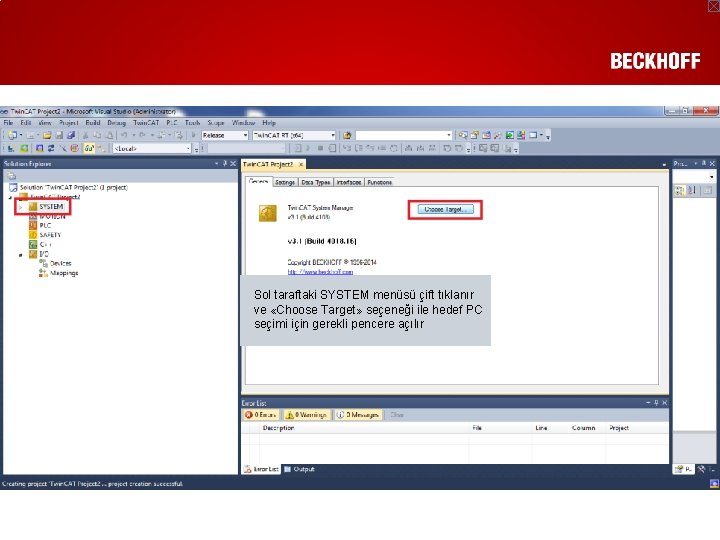Click the Undo toolbar icon
This screenshot has width=720, height=540.
(124, 135)
